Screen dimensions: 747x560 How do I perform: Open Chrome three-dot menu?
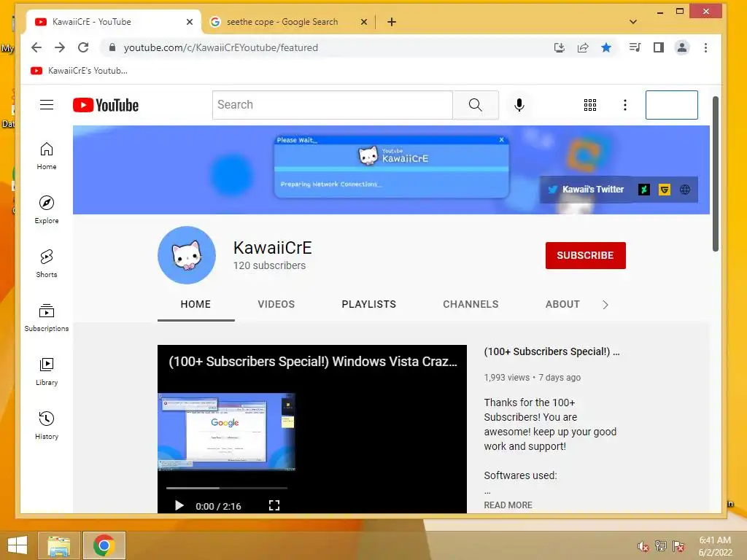[x=705, y=47]
